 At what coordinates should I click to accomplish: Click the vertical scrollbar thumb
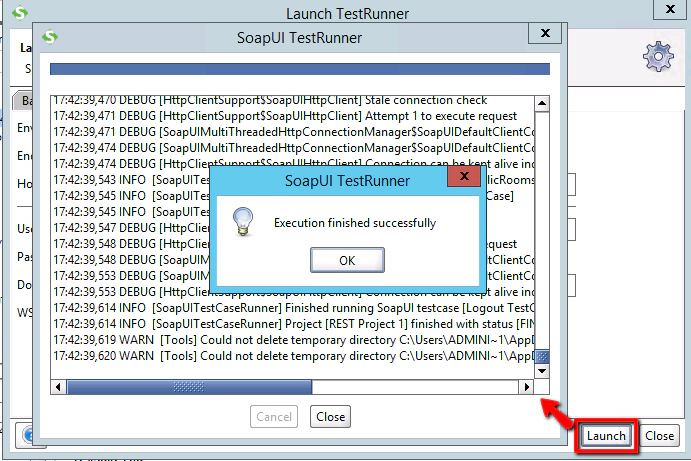click(x=542, y=356)
